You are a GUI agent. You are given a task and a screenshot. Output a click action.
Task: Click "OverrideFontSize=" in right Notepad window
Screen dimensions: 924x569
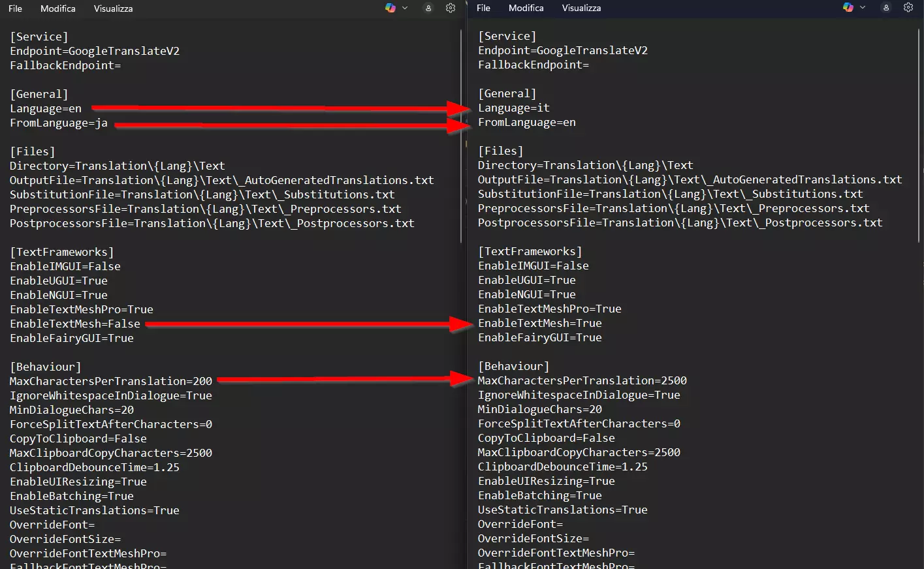[x=534, y=538]
